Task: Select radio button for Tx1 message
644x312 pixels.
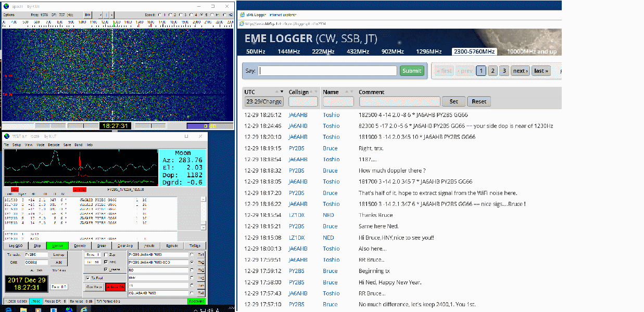Action: pyautogui.click(x=192, y=255)
